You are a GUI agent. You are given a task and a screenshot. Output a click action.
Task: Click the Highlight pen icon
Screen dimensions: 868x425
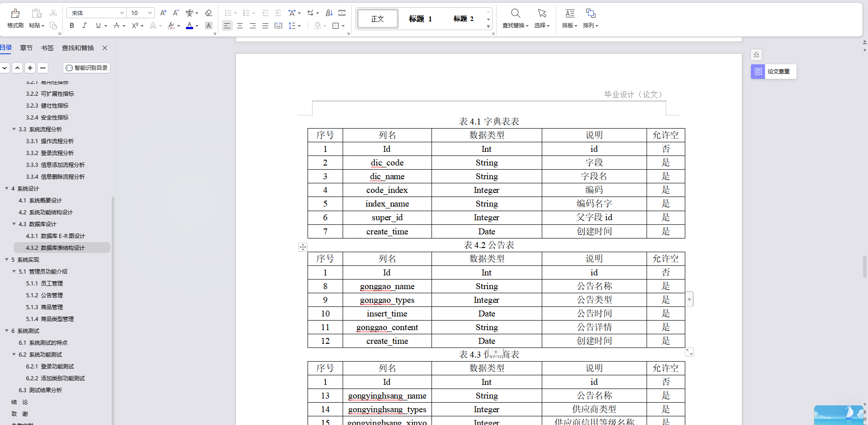[x=172, y=26]
